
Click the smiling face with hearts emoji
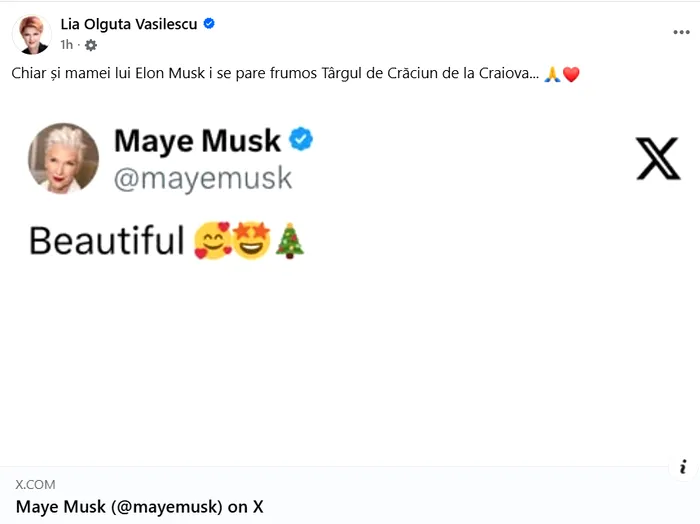click(212, 242)
